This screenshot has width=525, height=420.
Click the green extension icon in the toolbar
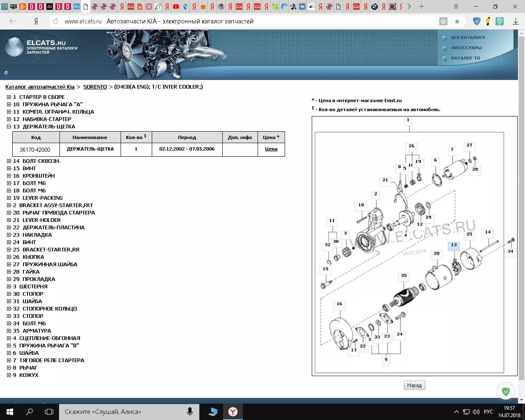tap(499, 21)
